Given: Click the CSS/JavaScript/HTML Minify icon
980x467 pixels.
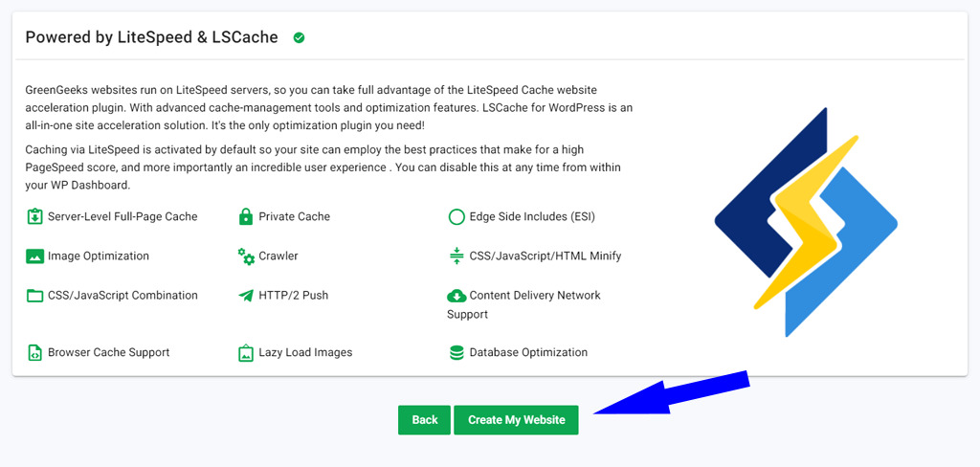Looking at the screenshot, I should coord(457,256).
